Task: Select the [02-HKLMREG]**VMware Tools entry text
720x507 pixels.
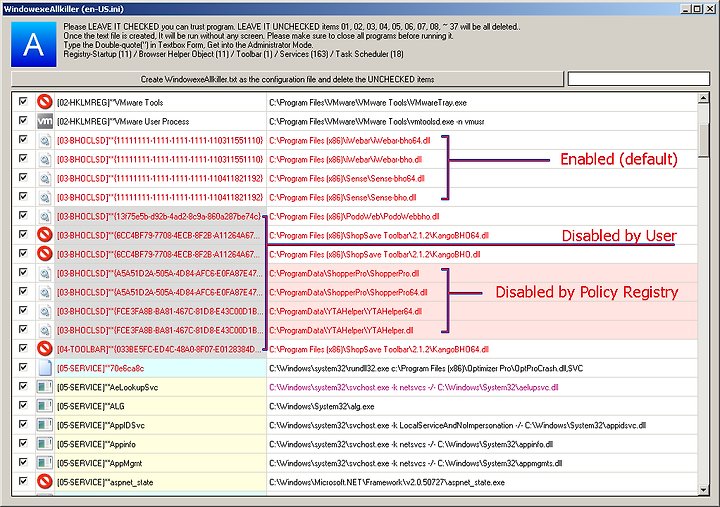Action: pyautogui.click(x=110, y=102)
